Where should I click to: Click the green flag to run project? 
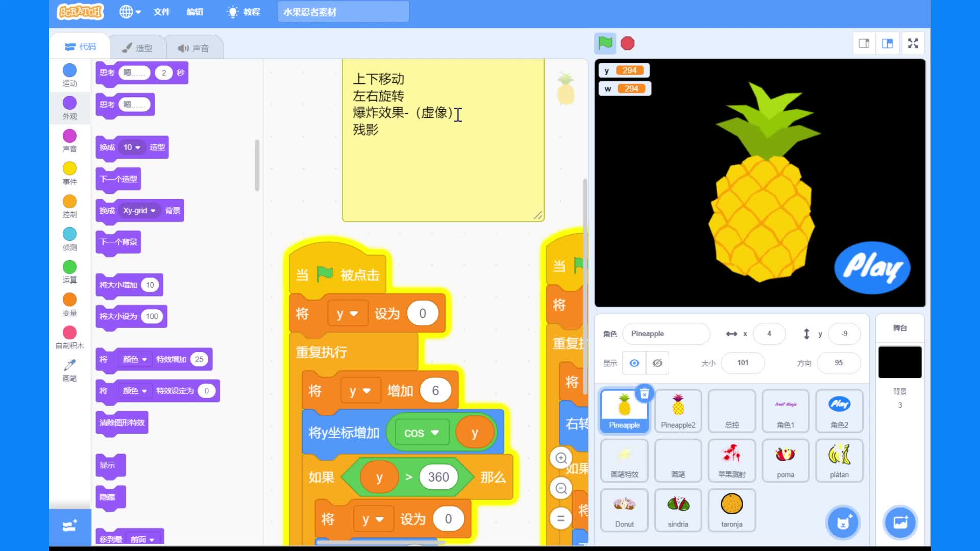click(x=605, y=43)
